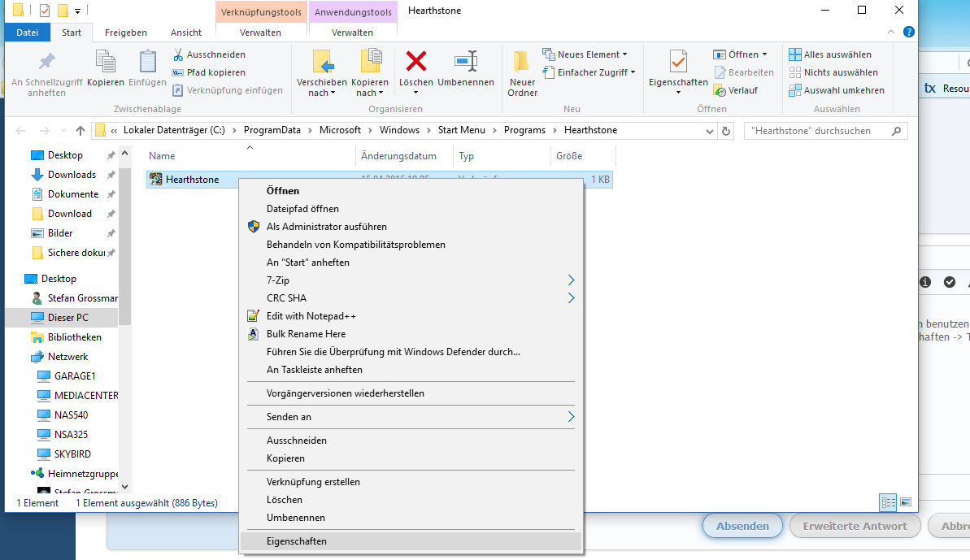Switch to the Ansicht tab
The height and width of the screenshot is (560, 970).
pyautogui.click(x=186, y=33)
